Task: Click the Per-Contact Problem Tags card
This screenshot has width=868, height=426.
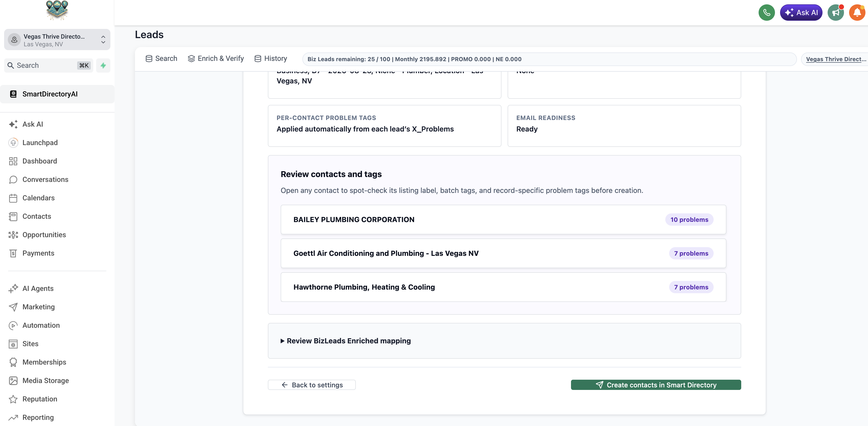Action: pyautogui.click(x=384, y=126)
